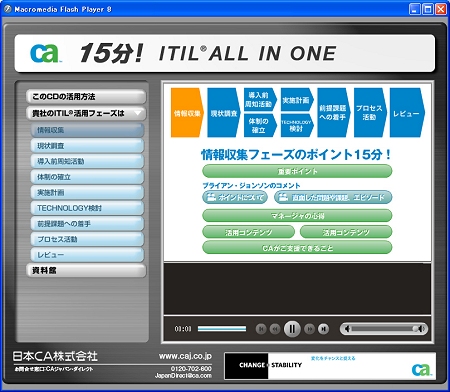The image size is (450, 392).
Task: Open TECHNOLOGY検討 in the sidebar menu
Action: [87, 208]
